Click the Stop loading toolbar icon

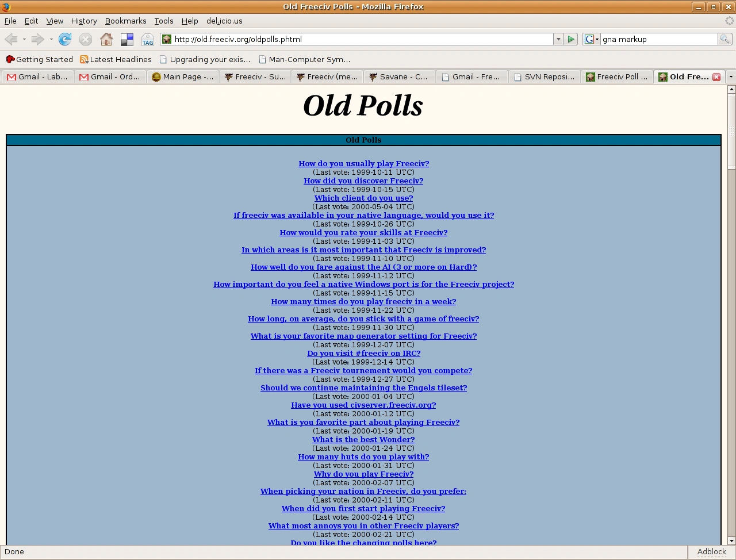tap(86, 39)
